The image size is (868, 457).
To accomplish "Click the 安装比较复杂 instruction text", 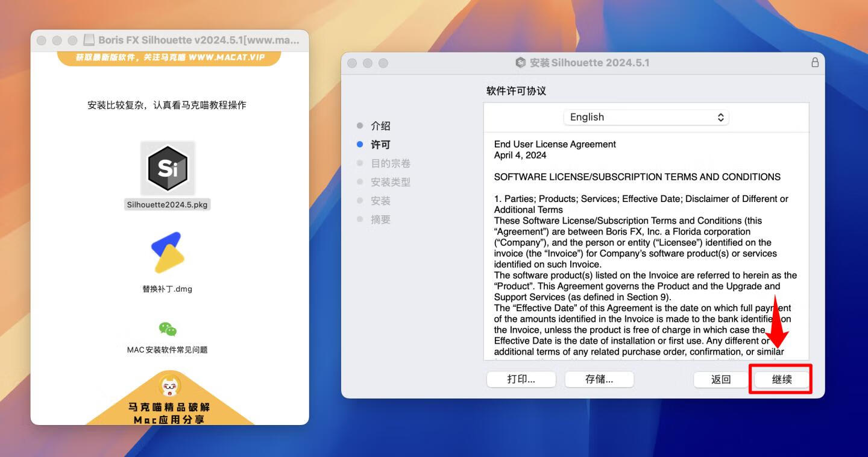I will pyautogui.click(x=167, y=105).
